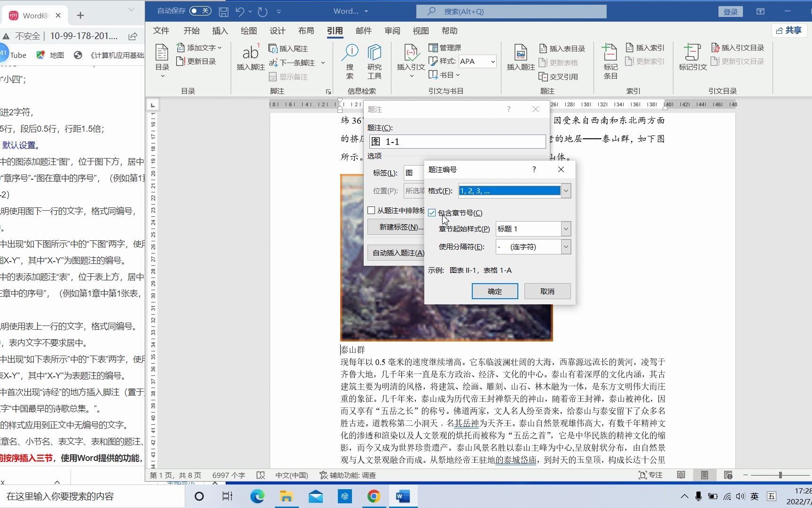Click the Word search box

coord(511,11)
